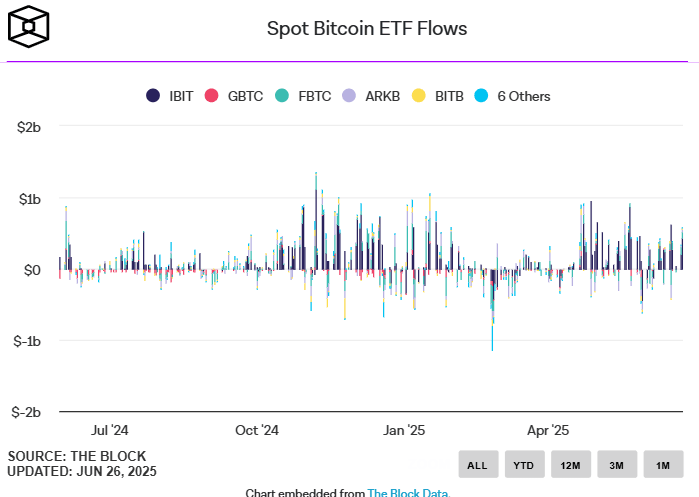The image size is (699, 497).
Task: Click the FBTC teal legend dot
Action: click(281, 96)
